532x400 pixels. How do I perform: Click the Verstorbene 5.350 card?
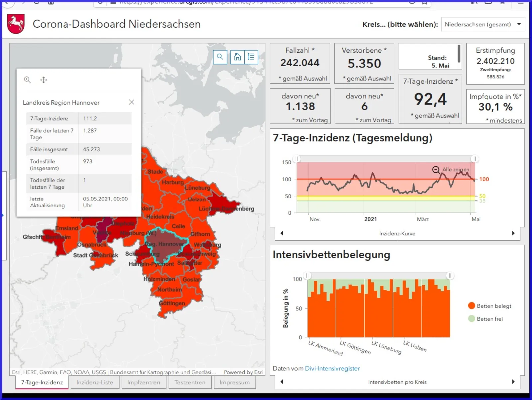(364, 63)
